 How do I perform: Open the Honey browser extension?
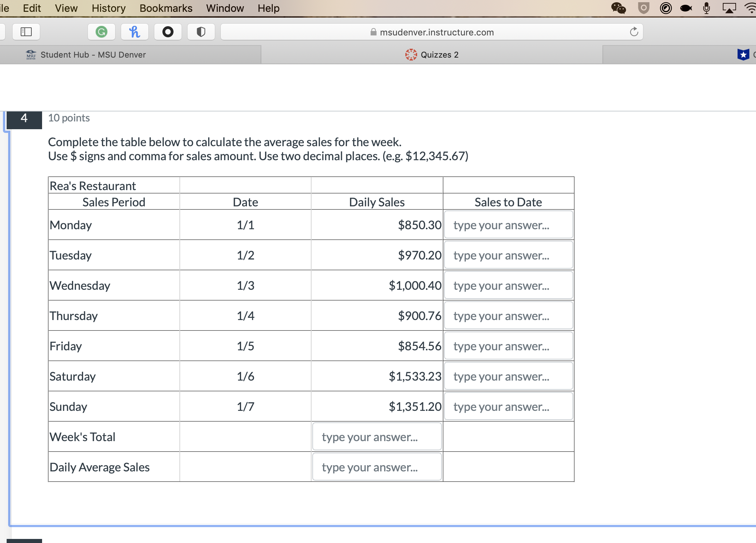(x=134, y=32)
